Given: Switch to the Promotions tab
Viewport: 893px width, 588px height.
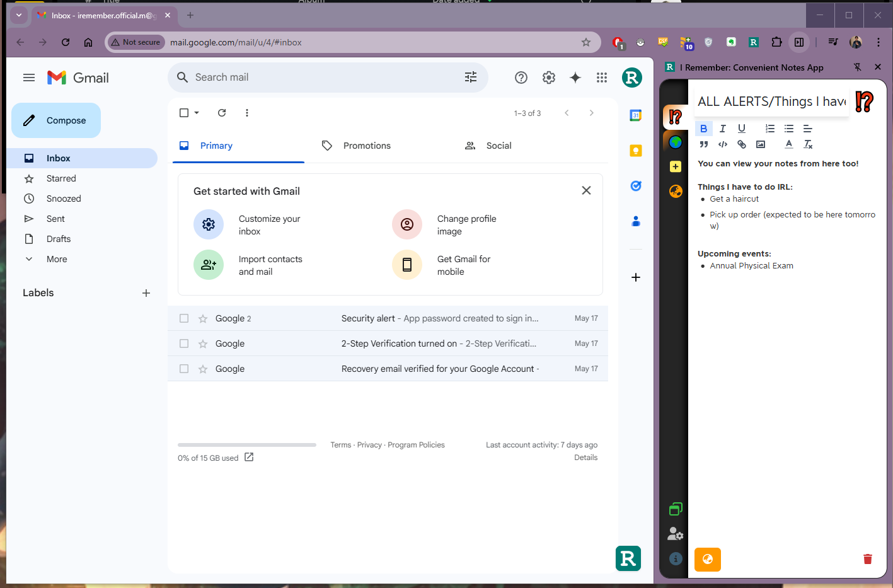Looking at the screenshot, I should coord(367,146).
